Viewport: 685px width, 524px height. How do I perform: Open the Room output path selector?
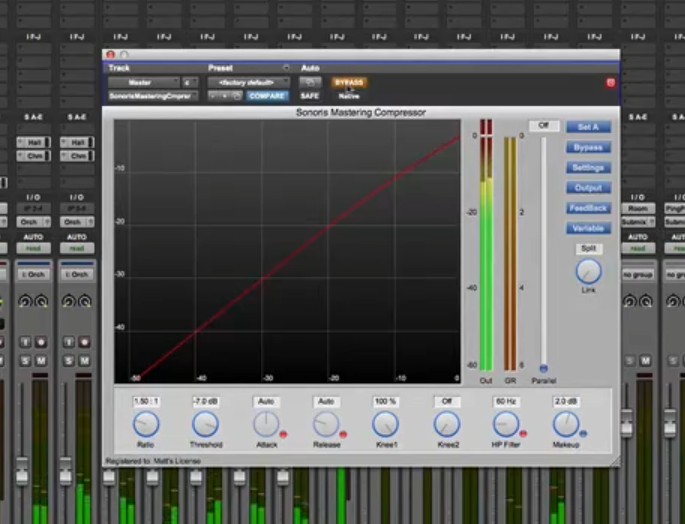(638, 208)
